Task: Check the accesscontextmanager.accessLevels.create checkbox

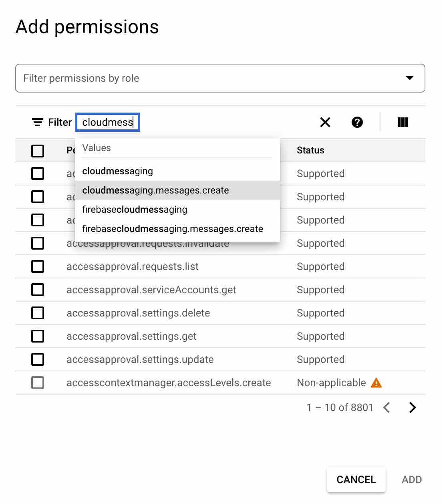Action: (x=38, y=383)
